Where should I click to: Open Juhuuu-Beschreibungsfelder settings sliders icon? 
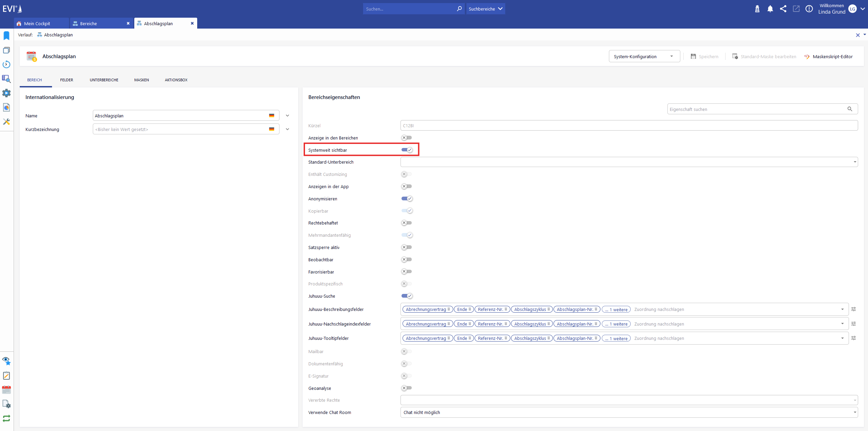pos(853,309)
